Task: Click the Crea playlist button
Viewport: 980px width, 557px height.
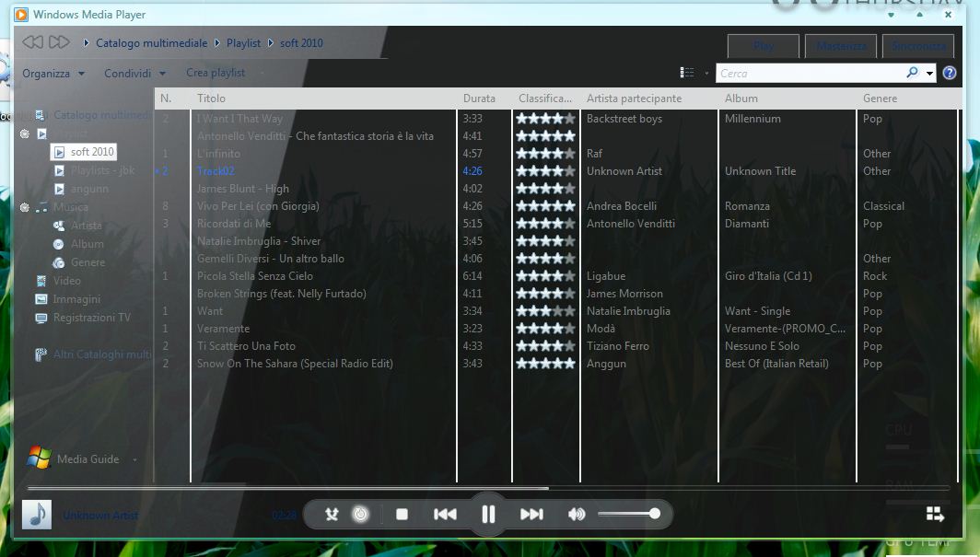Action: click(216, 73)
